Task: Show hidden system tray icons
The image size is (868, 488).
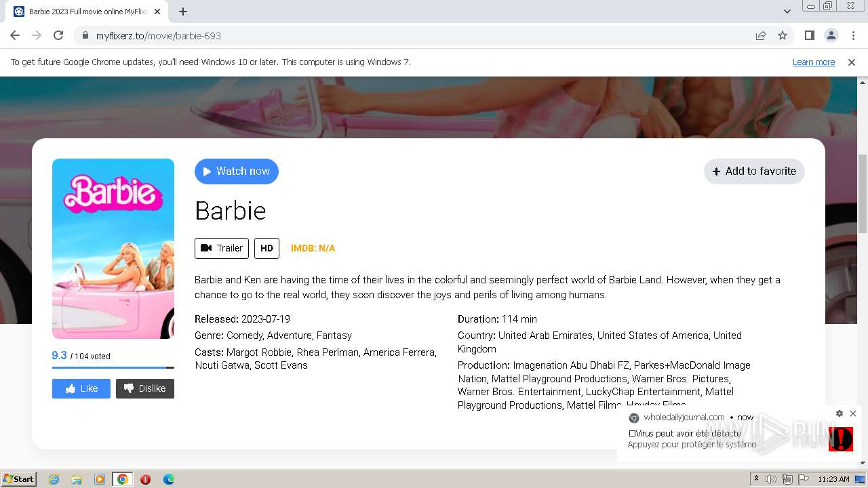Action: tap(756, 479)
